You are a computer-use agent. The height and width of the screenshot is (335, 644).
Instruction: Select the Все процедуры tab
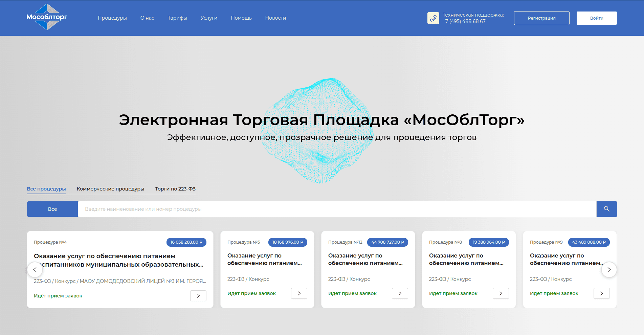tap(46, 189)
